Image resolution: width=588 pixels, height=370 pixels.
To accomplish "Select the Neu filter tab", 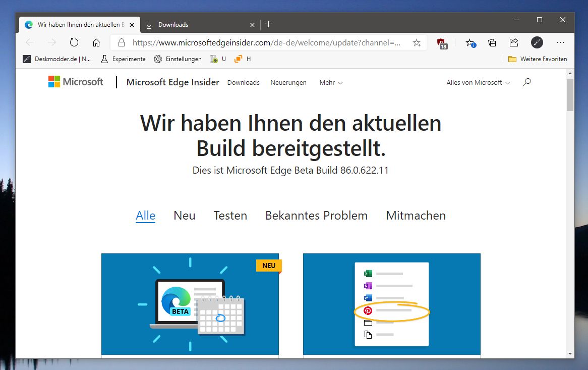I will pyautogui.click(x=185, y=216).
